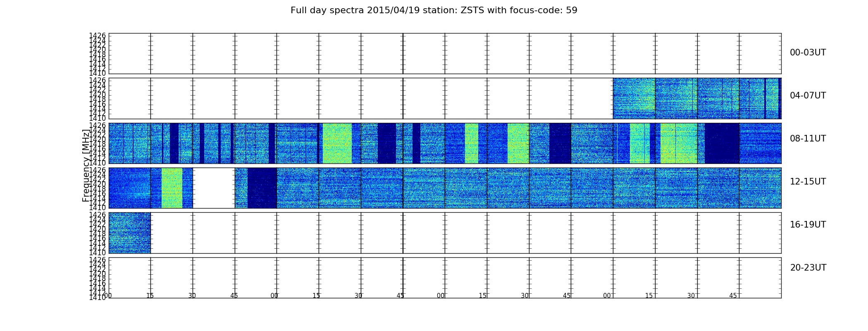Select the 04-07UT row label
The width and height of the screenshot is (868, 331).
808,96
